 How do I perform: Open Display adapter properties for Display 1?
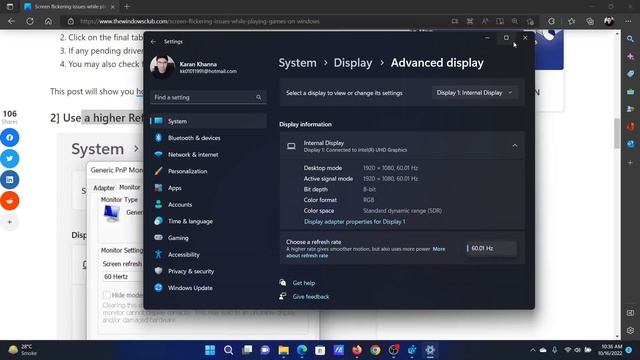tap(355, 222)
